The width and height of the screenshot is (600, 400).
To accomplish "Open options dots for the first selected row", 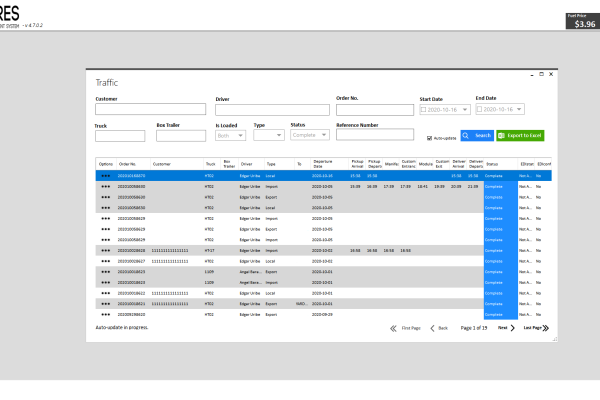I will (105, 175).
